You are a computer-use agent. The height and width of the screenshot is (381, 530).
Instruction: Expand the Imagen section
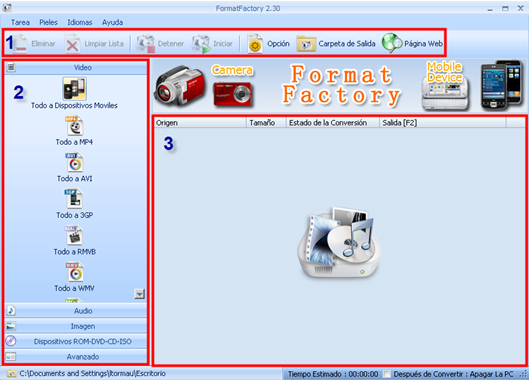[76, 326]
